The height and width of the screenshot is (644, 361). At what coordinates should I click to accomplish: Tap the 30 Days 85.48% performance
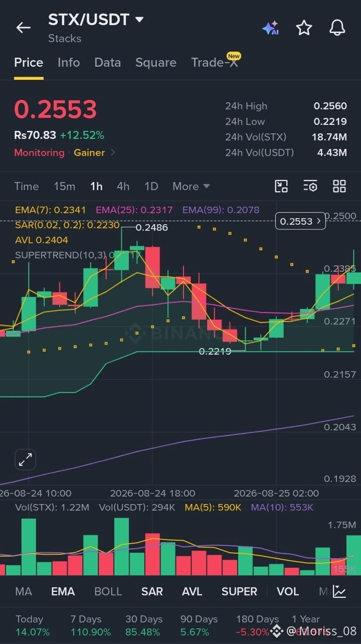click(143, 625)
